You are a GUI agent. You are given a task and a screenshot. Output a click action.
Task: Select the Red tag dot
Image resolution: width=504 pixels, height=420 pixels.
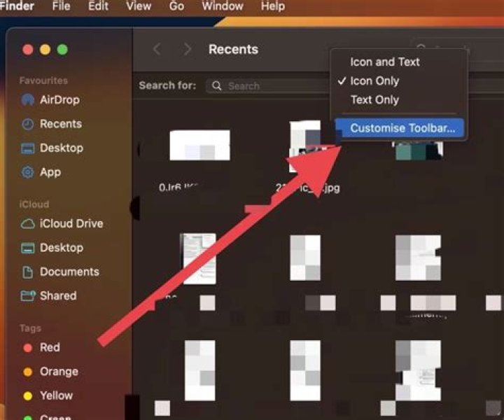pos(28,348)
